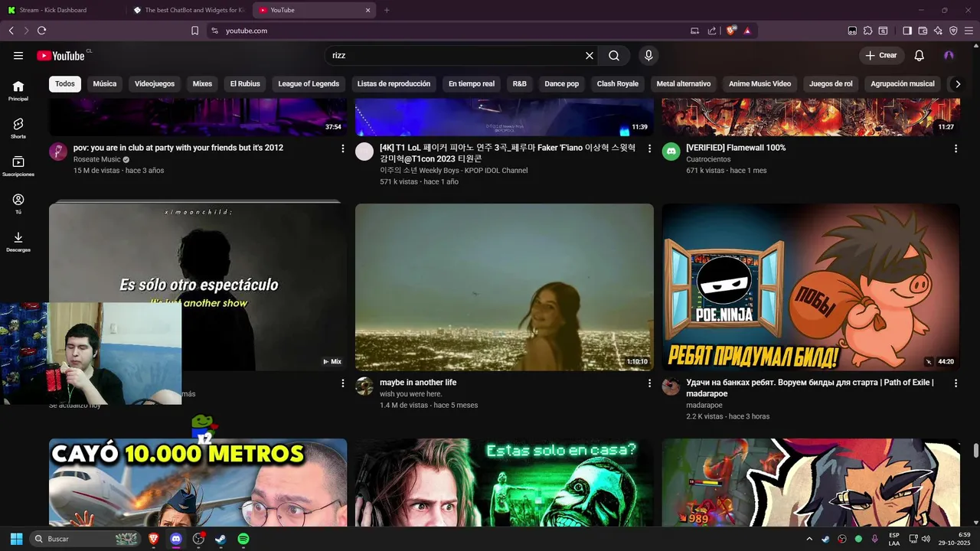Start voice search with microphone icon

click(648, 56)
